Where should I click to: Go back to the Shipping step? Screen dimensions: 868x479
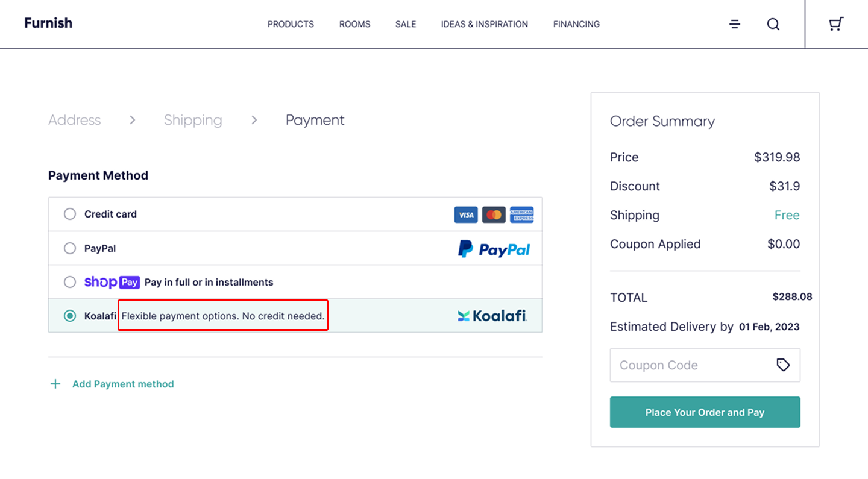point(193,120)
